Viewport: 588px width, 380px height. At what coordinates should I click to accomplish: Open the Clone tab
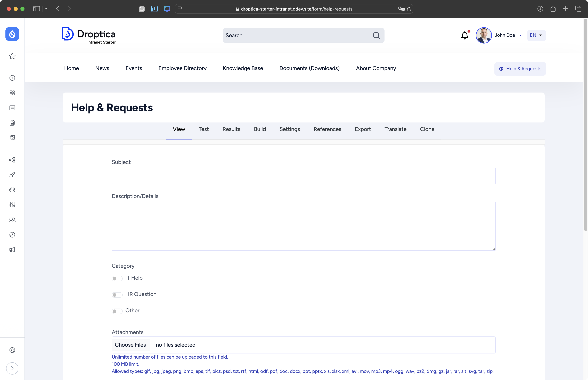(x=427, y=129)
